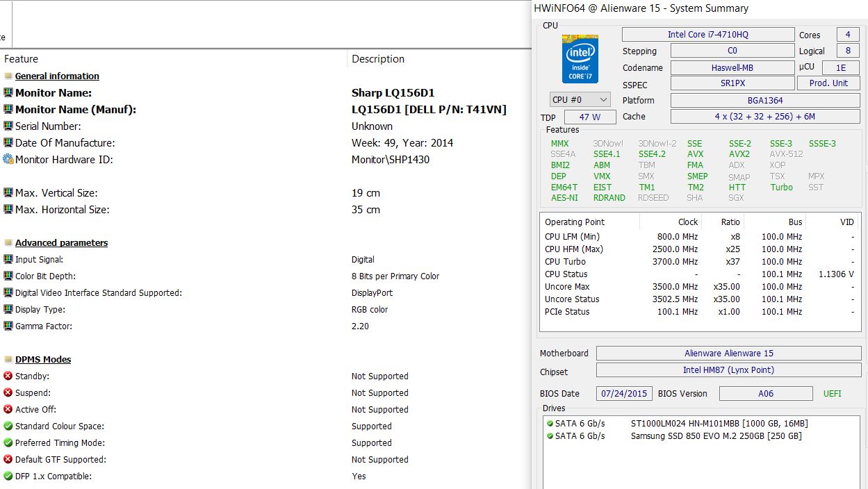Click the Cores count field
The width and height of the screenshot is (868, 489).
[847, 35]
